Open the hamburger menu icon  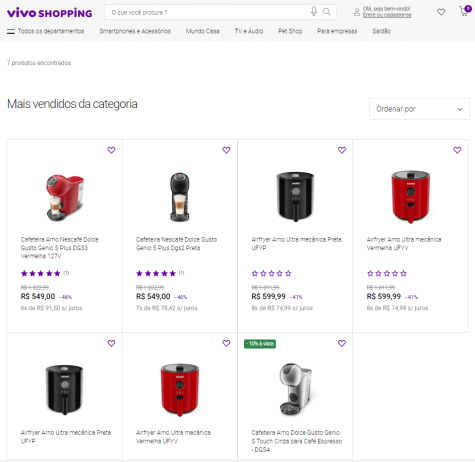(11, 31)
